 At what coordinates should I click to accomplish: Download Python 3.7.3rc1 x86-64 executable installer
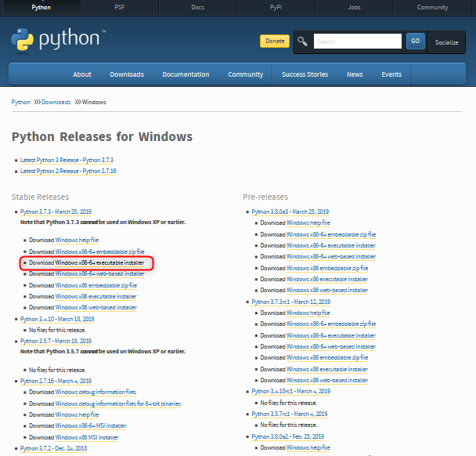pos(331,335)
